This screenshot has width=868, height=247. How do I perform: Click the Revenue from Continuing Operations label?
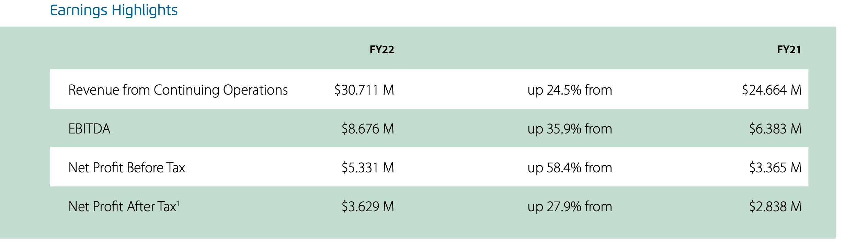click(178, 90)
